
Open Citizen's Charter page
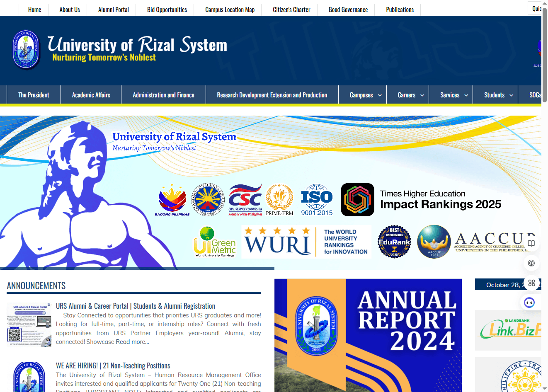[x=291, y=10]
